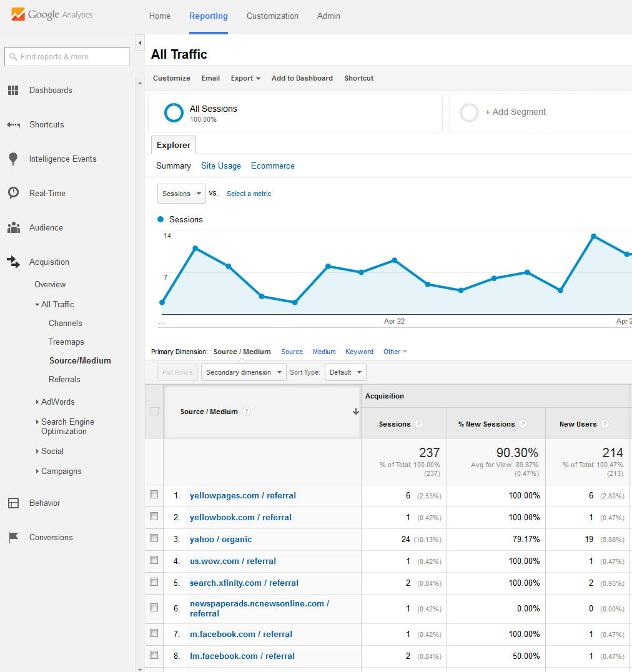Click the Customize button

[171, 79]
